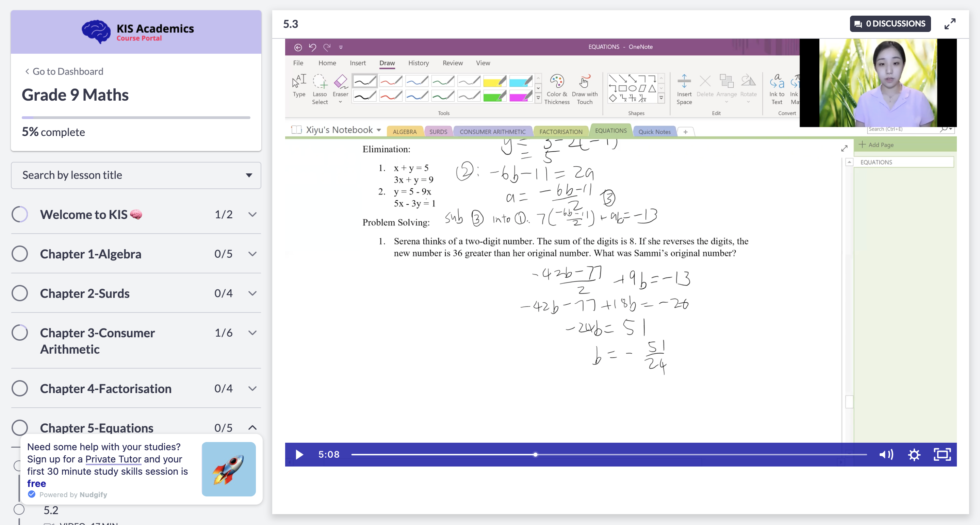The image size is (980, 525).
Task: Open Search by lesson title dropdown
Action: coord(136,175)
